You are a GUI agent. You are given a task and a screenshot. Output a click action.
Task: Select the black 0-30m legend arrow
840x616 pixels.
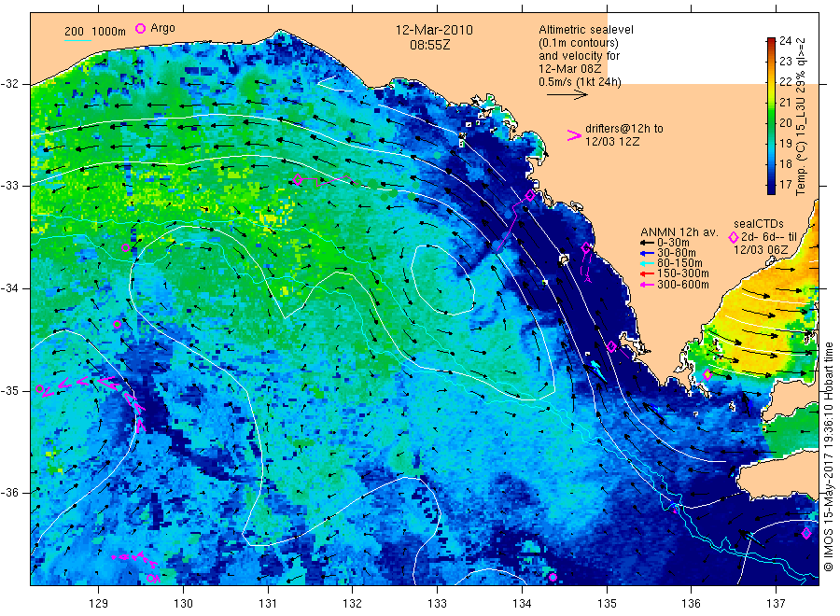[x=647, y=243]
